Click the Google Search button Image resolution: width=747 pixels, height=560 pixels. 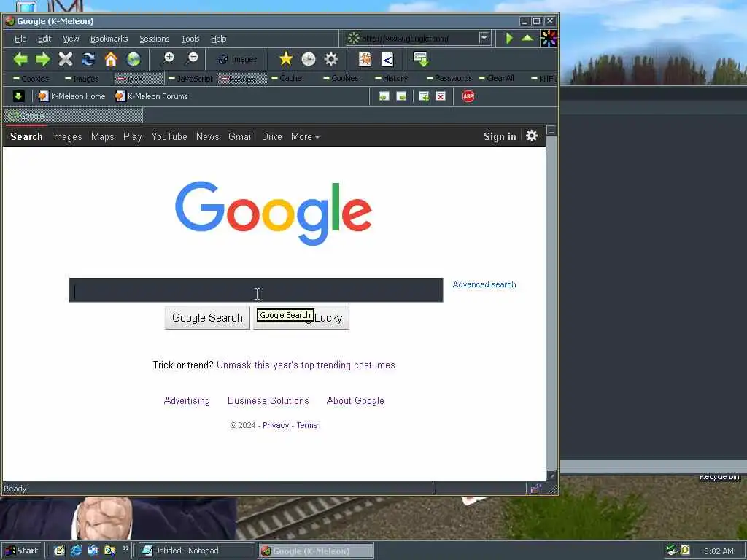tap(207, 318)
